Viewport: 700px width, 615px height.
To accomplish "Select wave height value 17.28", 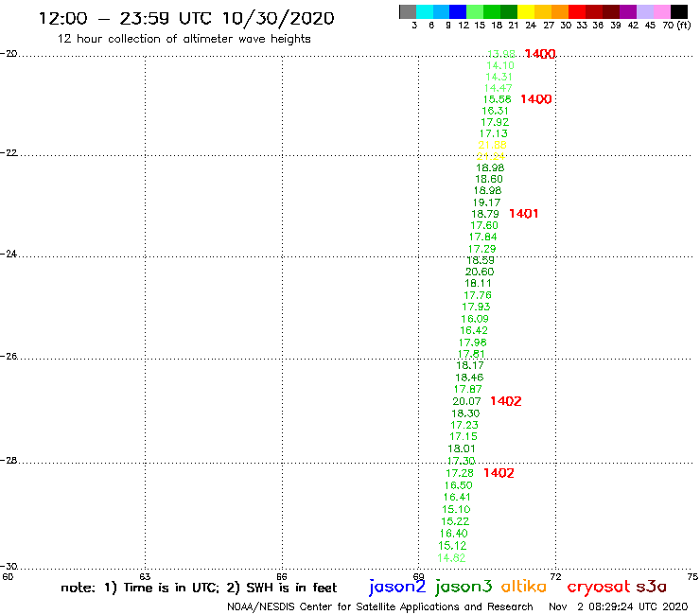I will click(460, 473).
